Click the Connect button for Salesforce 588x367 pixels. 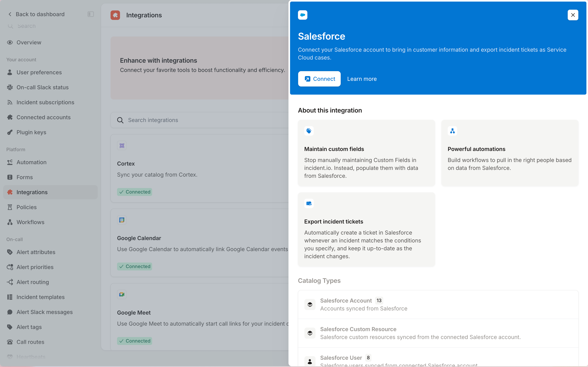click(319, 79)
